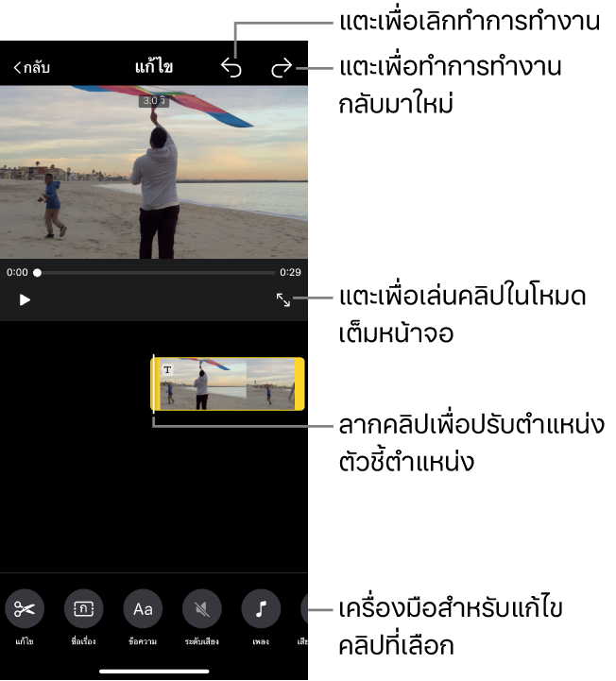This screenshot has width=616, height=681.
Task: Tap the redo arrow icon
Action: tap(282, 68)
